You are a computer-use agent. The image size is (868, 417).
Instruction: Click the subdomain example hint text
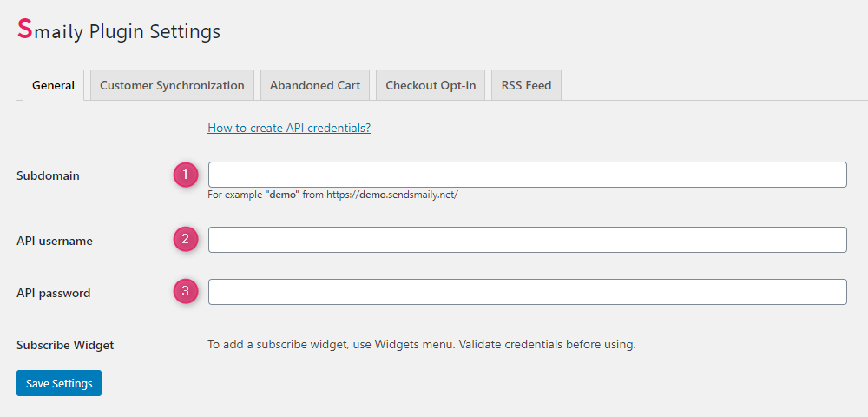coord(332,195)
